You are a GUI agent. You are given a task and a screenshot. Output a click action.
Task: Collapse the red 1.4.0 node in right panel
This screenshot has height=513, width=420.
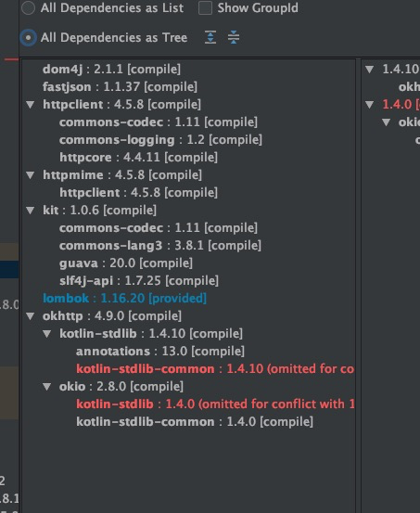click(370, 105)
